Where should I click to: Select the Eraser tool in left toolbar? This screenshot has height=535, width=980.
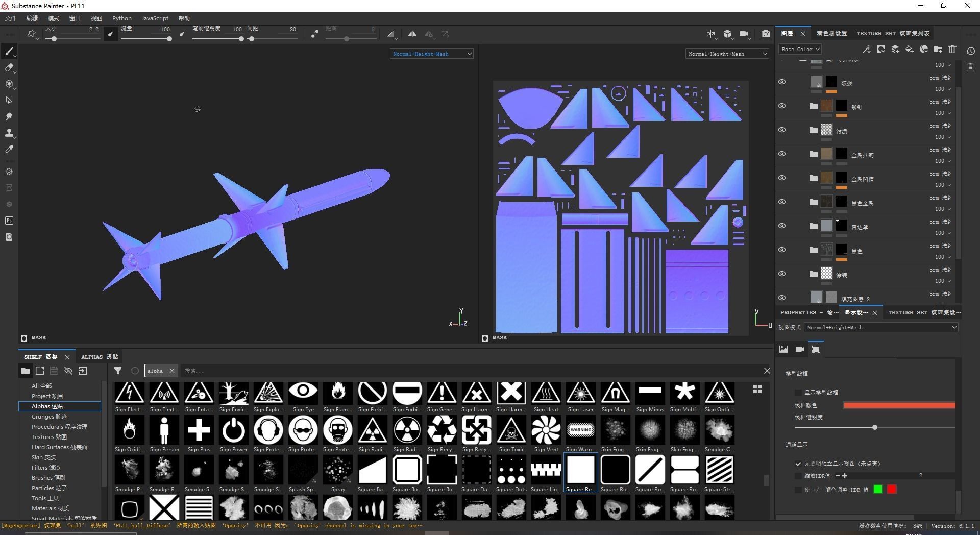coord(9,67)
